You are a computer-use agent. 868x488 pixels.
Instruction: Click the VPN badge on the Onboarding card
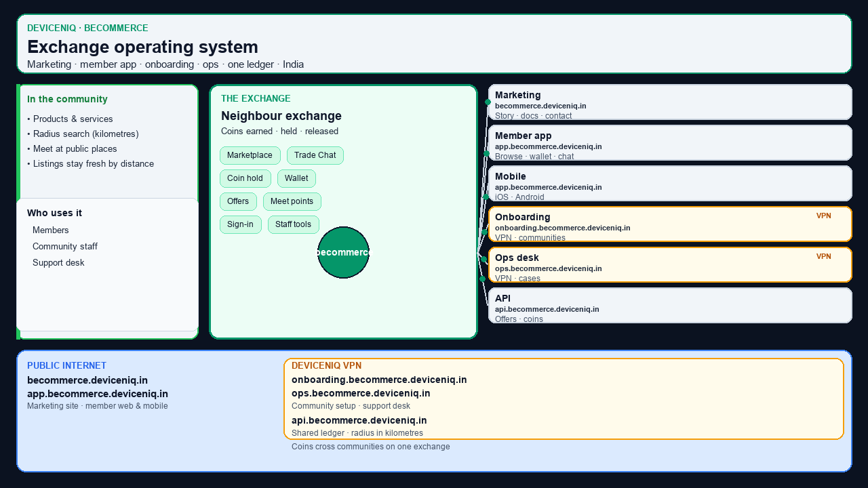823,216
